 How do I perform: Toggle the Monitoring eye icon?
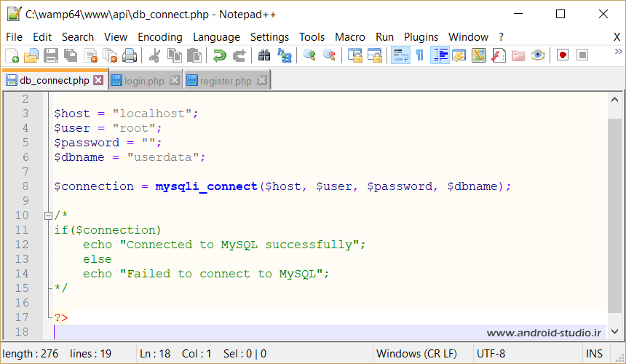click(x=538, y=55)
